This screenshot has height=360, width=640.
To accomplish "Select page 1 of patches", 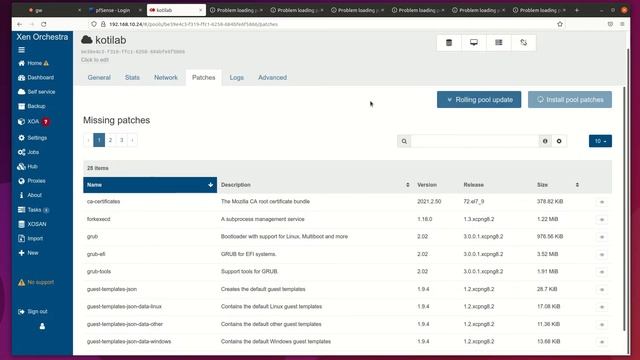I will click(99, 140).
